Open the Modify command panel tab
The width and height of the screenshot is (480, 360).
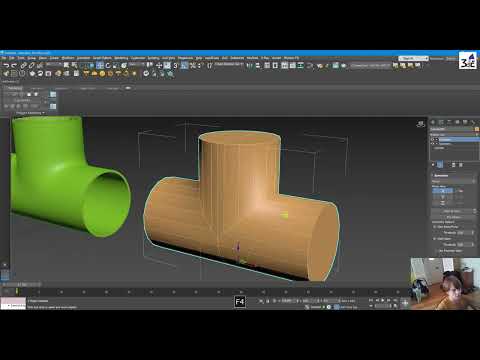point(441,122)
